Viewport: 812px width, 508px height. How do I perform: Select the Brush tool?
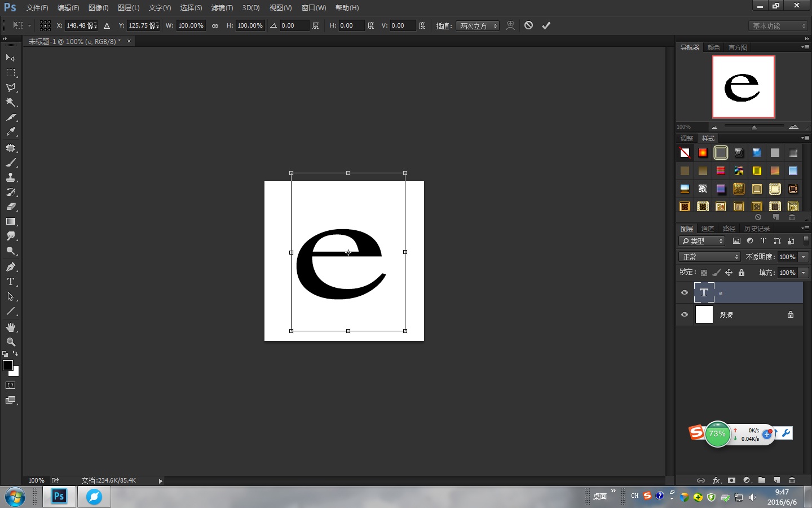tap(11, 163)
